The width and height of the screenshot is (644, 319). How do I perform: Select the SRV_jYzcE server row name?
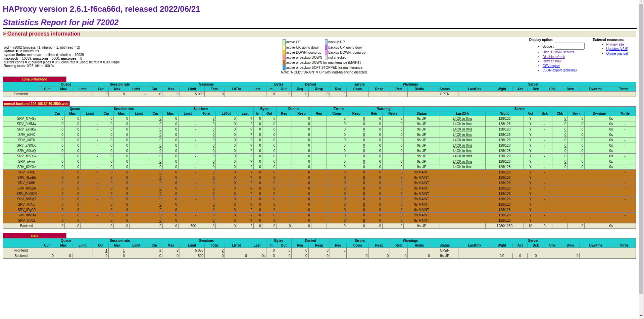click(27, 172)
